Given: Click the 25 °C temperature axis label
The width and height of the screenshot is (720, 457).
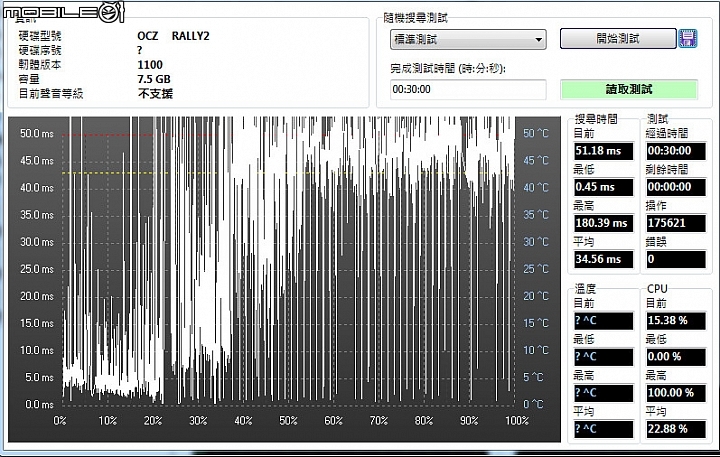Looking at the screenshot, I should (x=536, y=269).
